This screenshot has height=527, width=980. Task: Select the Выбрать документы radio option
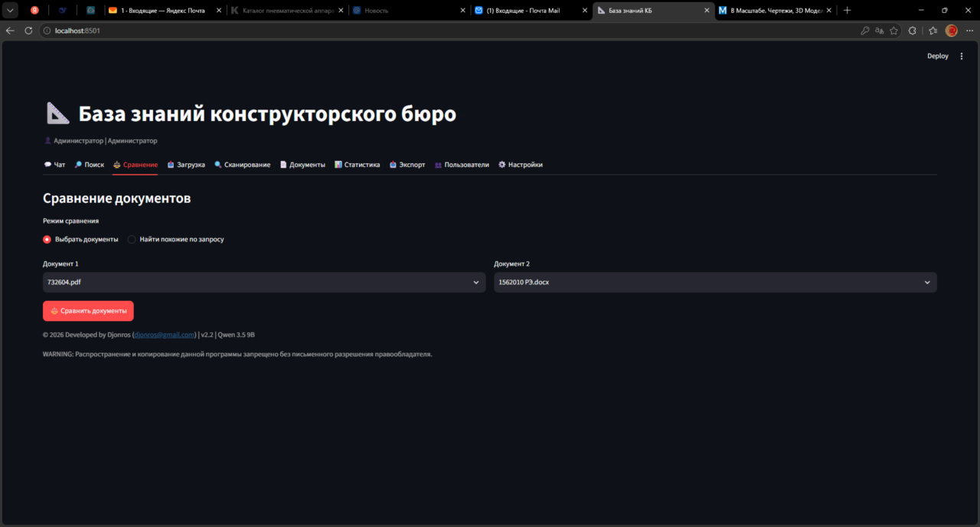[x=80, y=239]
